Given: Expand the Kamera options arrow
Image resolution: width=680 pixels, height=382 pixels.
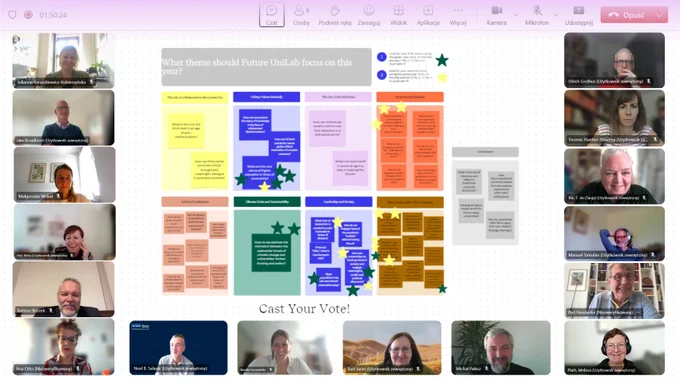Looking at the screenshot, I should click(515, 15).
